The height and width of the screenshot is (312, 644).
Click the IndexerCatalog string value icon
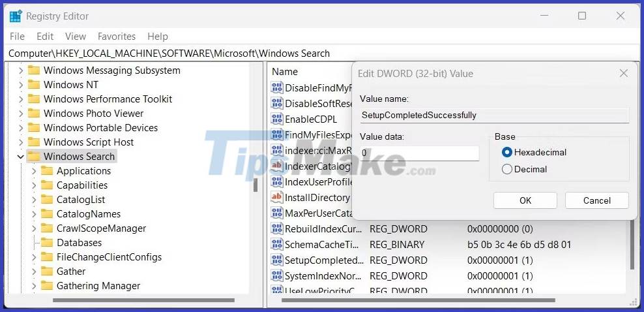point(277,166)
